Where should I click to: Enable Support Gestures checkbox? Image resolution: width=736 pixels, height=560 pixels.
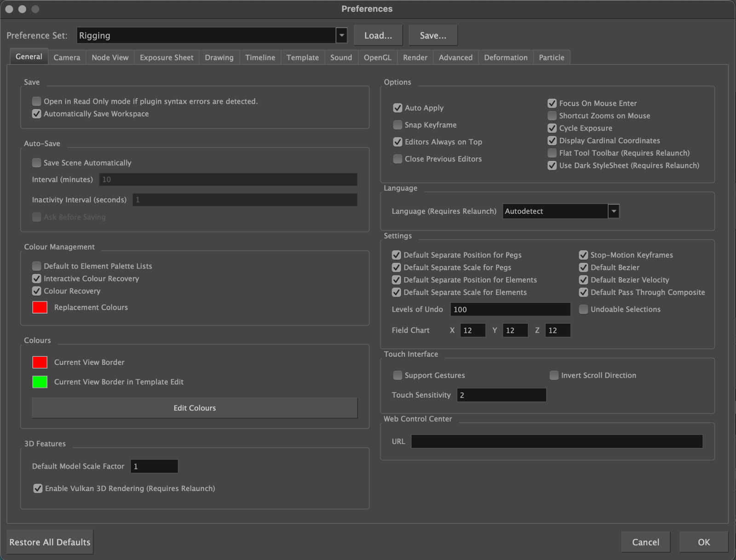click(x=397, y=376)
